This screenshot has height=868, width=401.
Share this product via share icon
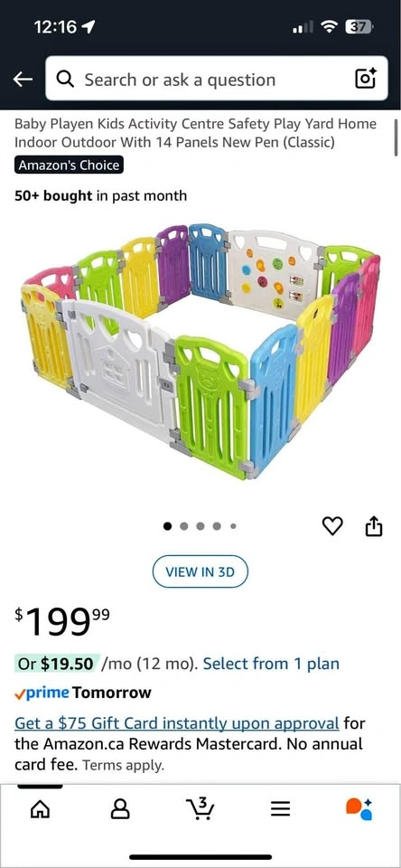coord(374,526)
